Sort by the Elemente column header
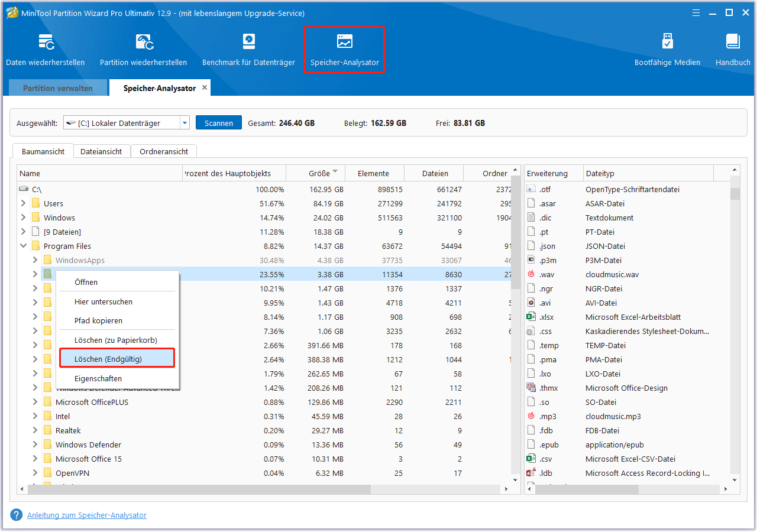This screenshot has width=757, height=532. pyautogui.click(x=375, y=173)
